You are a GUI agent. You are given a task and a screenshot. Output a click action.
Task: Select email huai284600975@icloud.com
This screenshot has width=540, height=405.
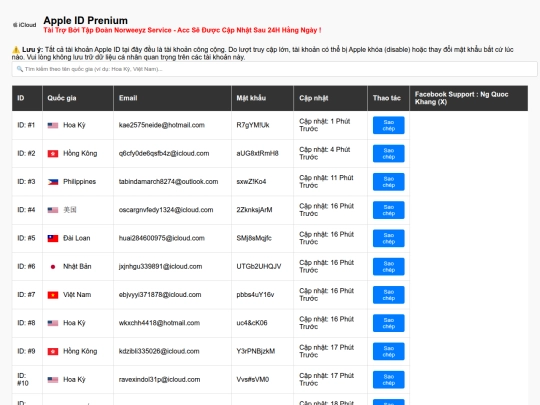(162, 238)
